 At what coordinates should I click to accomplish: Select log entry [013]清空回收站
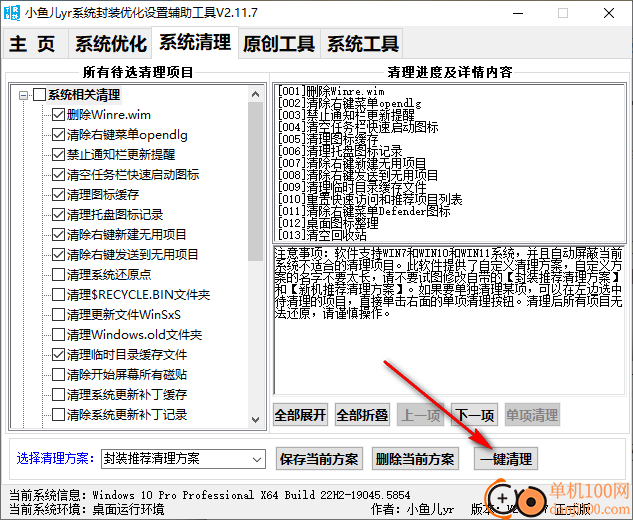click(x=322, y=235)
